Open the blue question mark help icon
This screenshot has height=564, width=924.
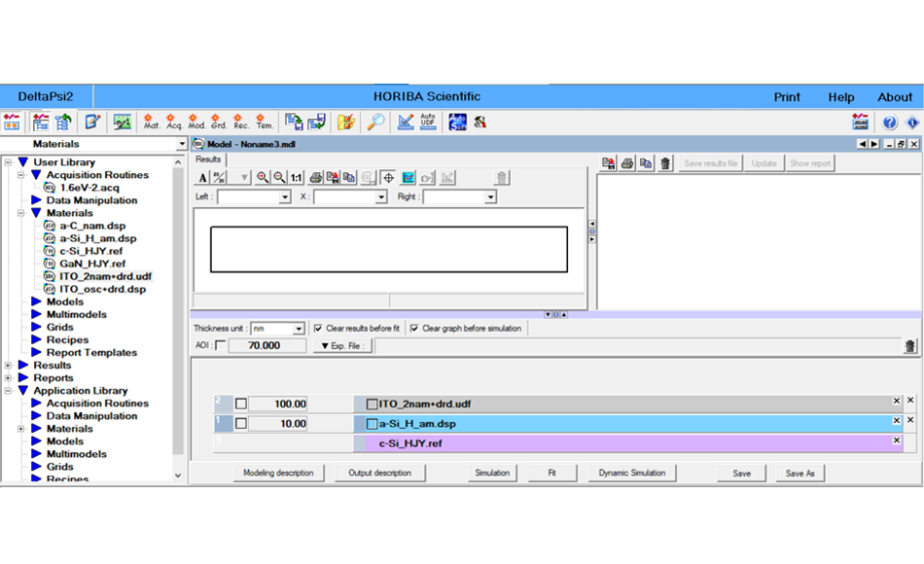pos(889,122)
